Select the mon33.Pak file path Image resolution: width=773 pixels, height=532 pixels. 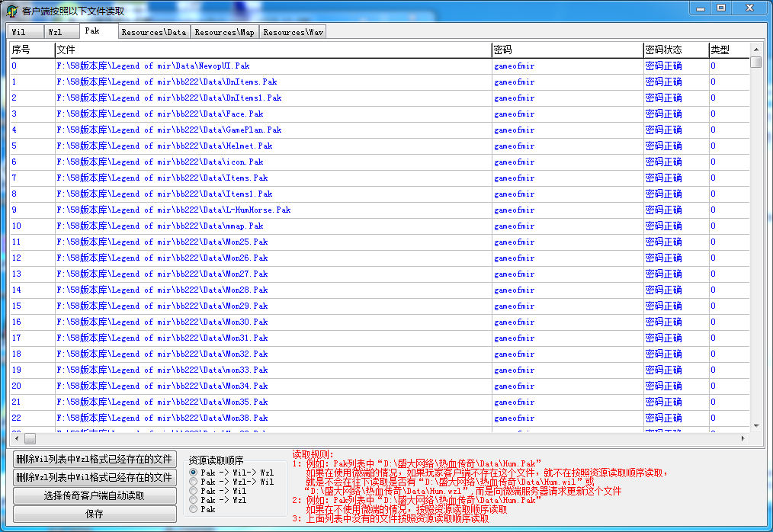point(162,370)
